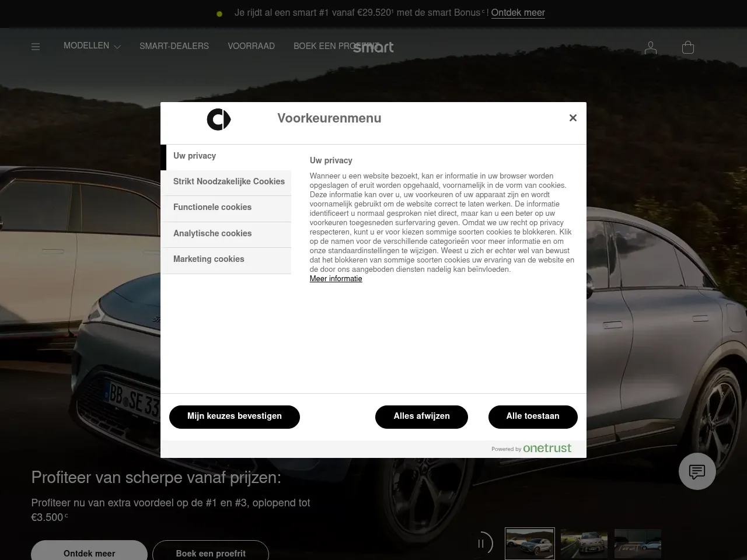Select the Uw privacy tab
This screenshot has width=747, height=560.
click(x=226, y=156)
